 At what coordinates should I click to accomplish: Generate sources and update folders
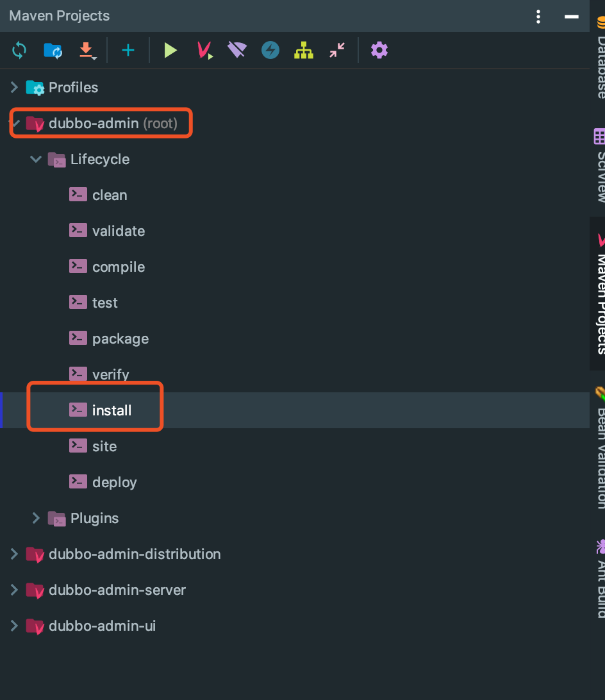point(52,50)
